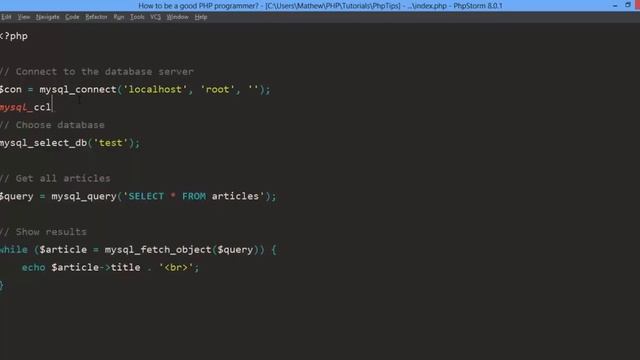The width and height of the screenshot is (640, 360).
Task: Click the mysql_connect function call
Action: point(78,89)
